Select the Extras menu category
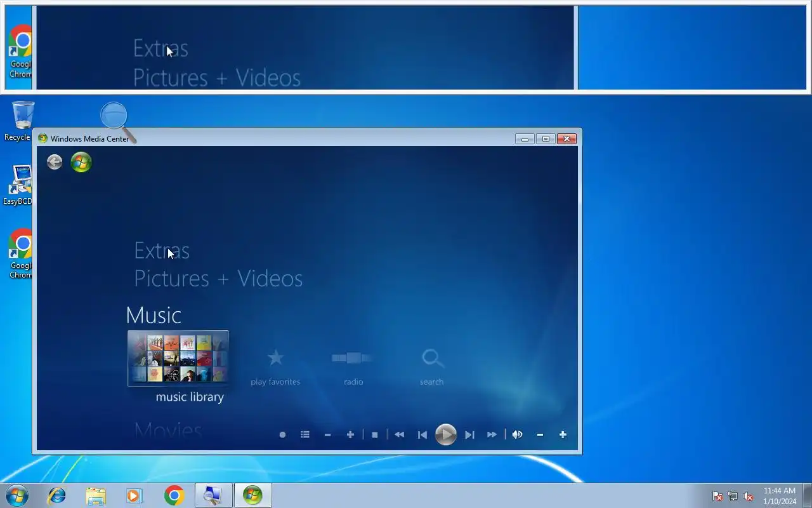812x508 pixels. click(162, 251)
